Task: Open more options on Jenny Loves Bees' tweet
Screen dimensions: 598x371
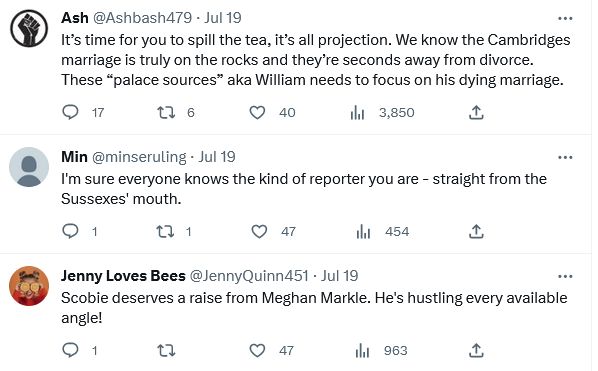Action: click(565, 276)
